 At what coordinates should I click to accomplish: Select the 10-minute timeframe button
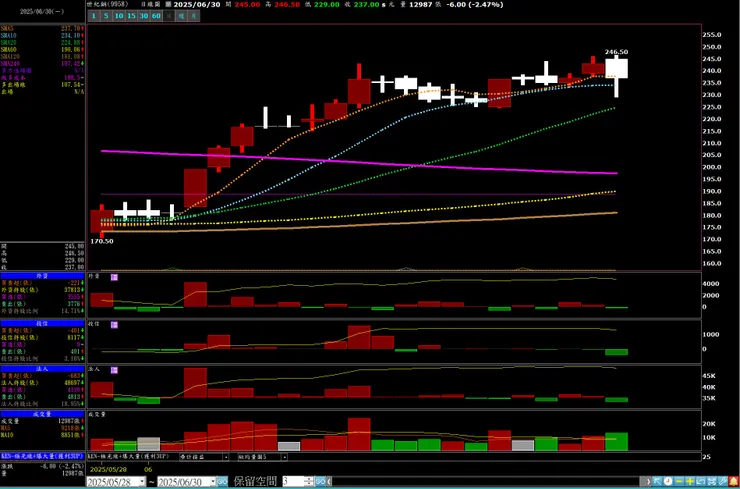click(119, 16)
